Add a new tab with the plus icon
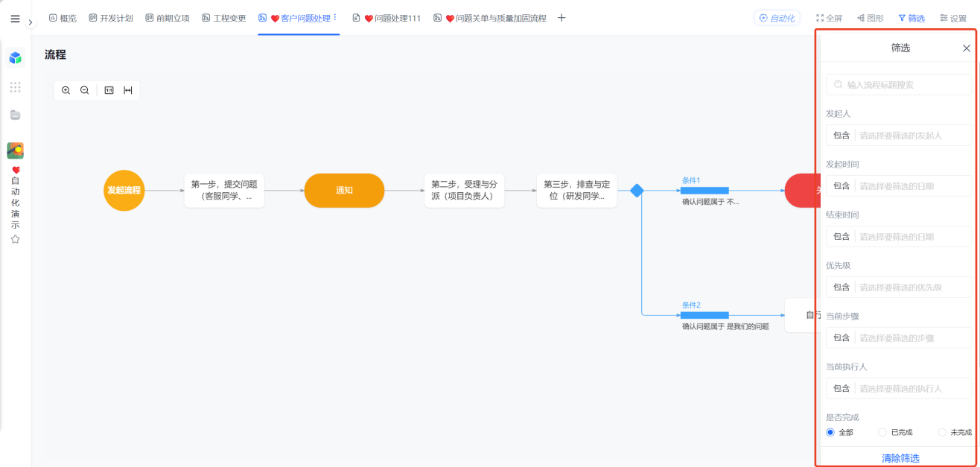The width and height of the screenshot is (980, 467). (561, 18)
